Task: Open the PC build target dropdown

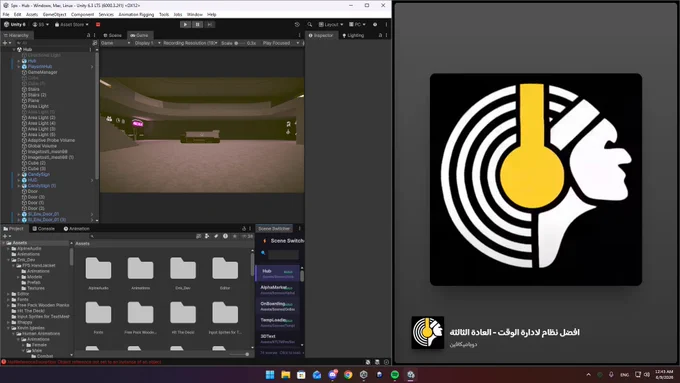Action: pyautogui.click(x=357, y=25)
